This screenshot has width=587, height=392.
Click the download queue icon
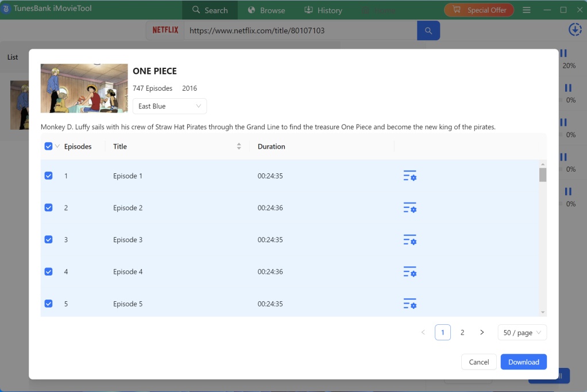pyautogui.click(x=574, y=30)
